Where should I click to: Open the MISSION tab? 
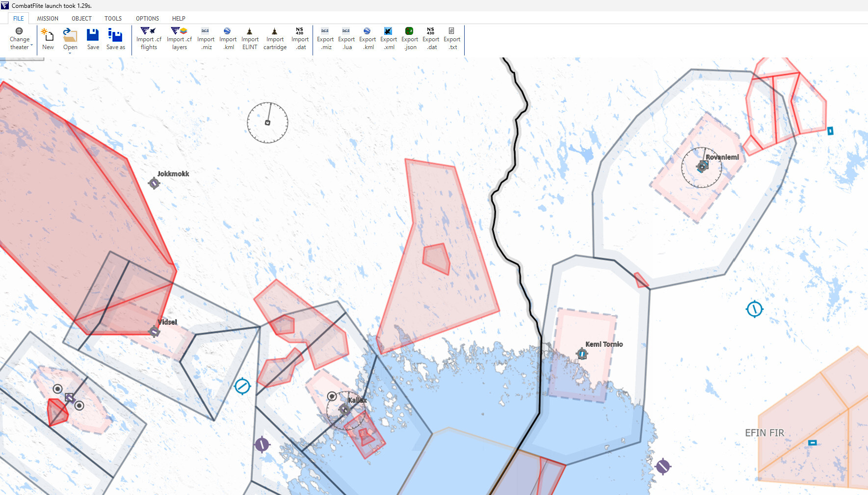48,18
